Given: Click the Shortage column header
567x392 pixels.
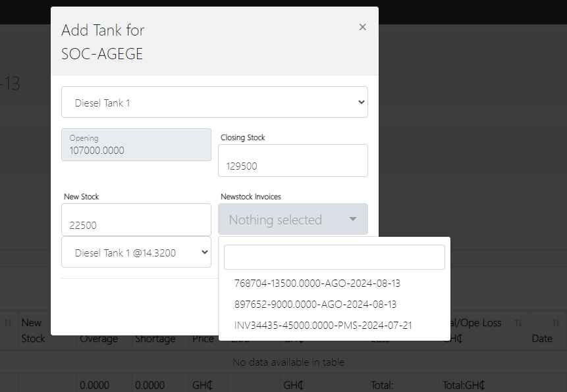Looking at the screenshot, I should 155,338.
